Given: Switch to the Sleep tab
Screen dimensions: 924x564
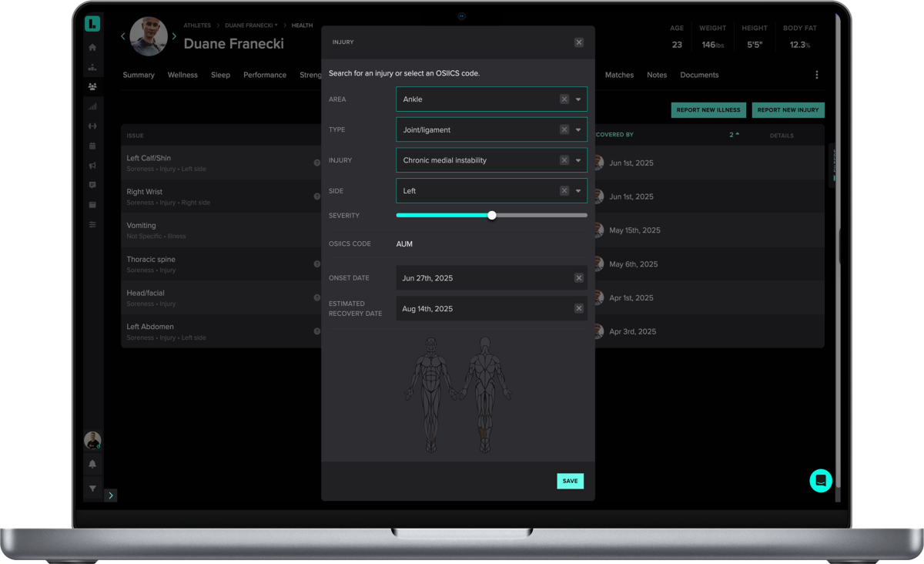Looking at the screenshot, I should [220, 75].
